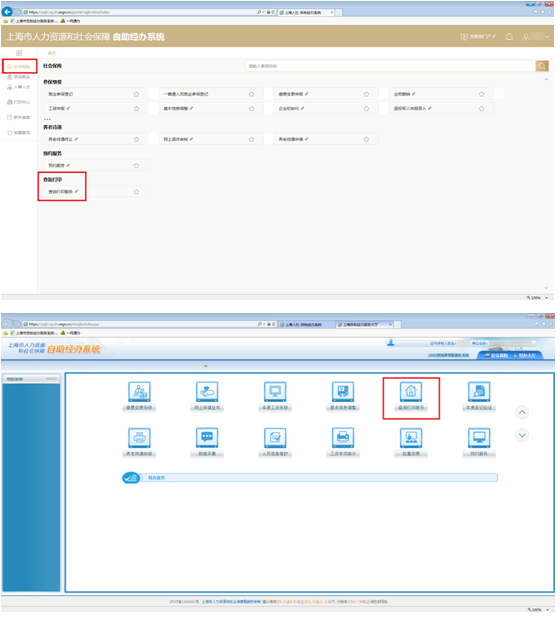Select 打印中心 in the left sidebar
560x618 pixels.
tap(19, 103)
